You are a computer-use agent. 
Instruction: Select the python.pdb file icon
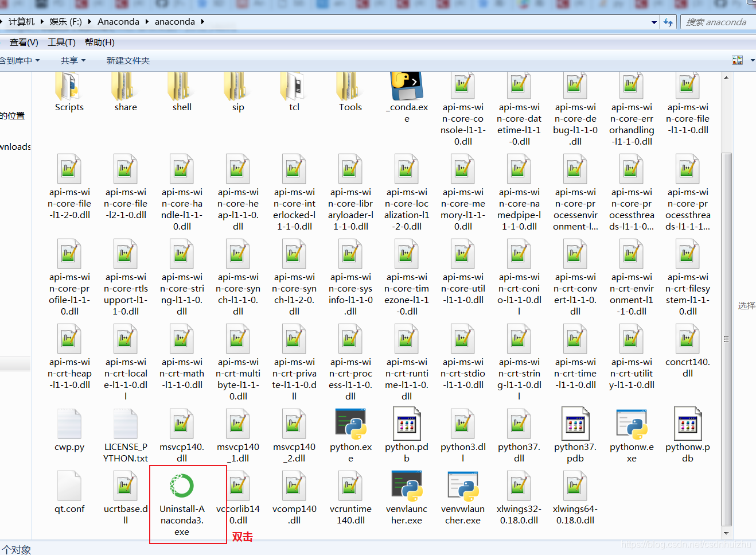[x=407, y=424]
